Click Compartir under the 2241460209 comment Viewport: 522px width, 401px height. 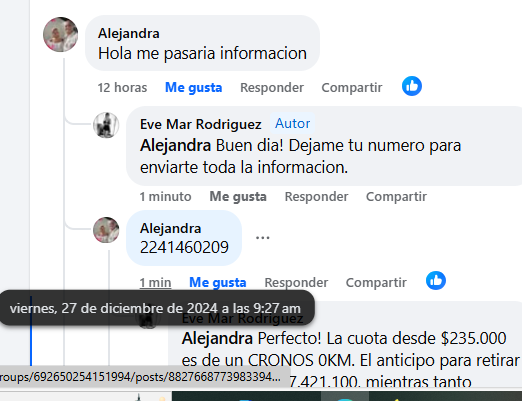coord(376,283)
